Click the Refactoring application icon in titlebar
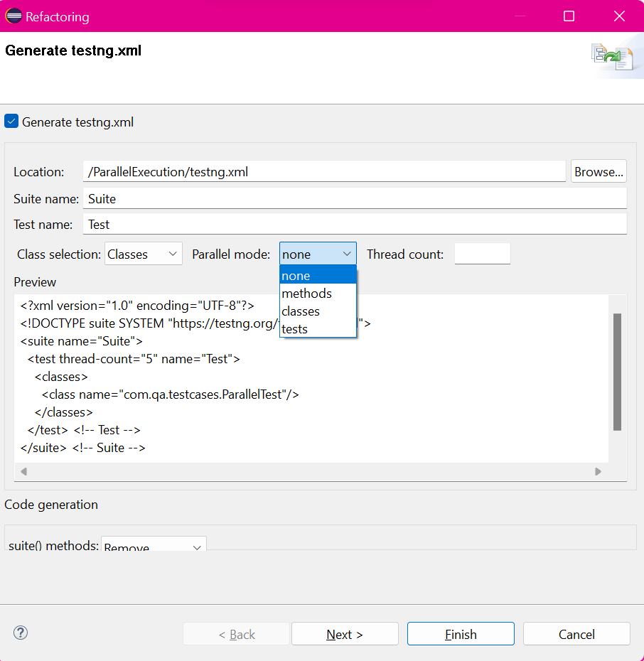This screenshot has height=661, width=644. click(13, 15)
